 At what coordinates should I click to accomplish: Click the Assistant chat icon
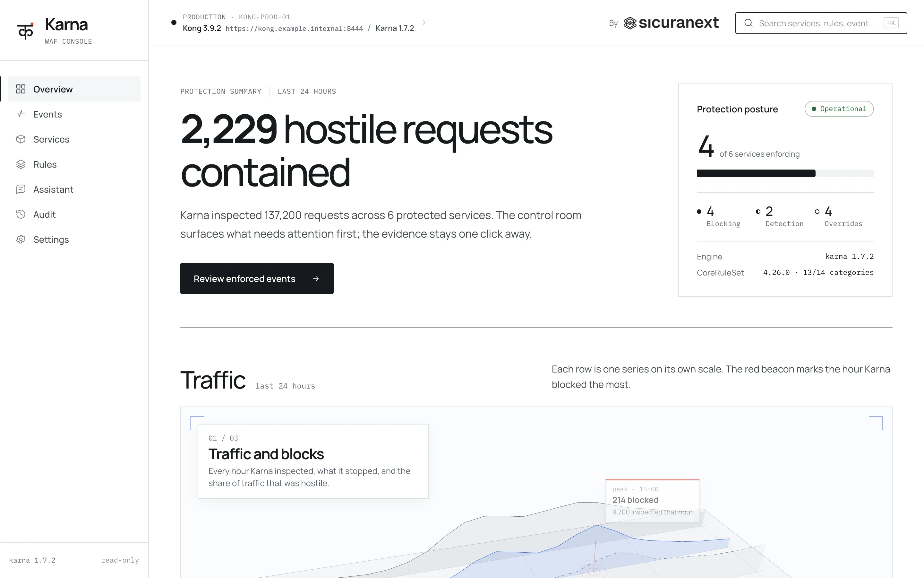[x=21, y=189]
